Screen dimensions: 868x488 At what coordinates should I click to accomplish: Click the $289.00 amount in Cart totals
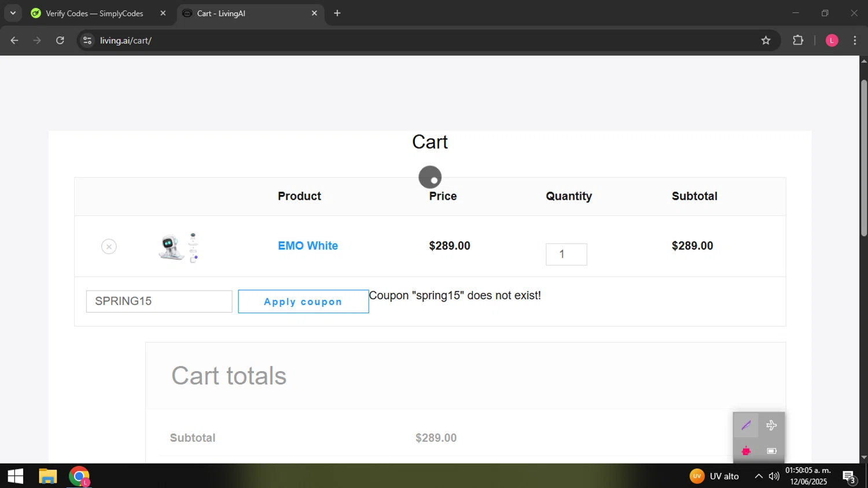[436, 438]
